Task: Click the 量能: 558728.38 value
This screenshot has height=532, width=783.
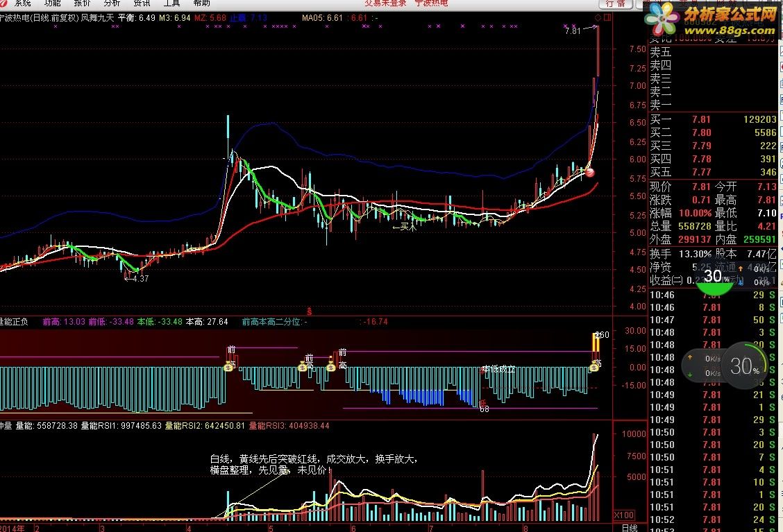Action: coord(47,426)
